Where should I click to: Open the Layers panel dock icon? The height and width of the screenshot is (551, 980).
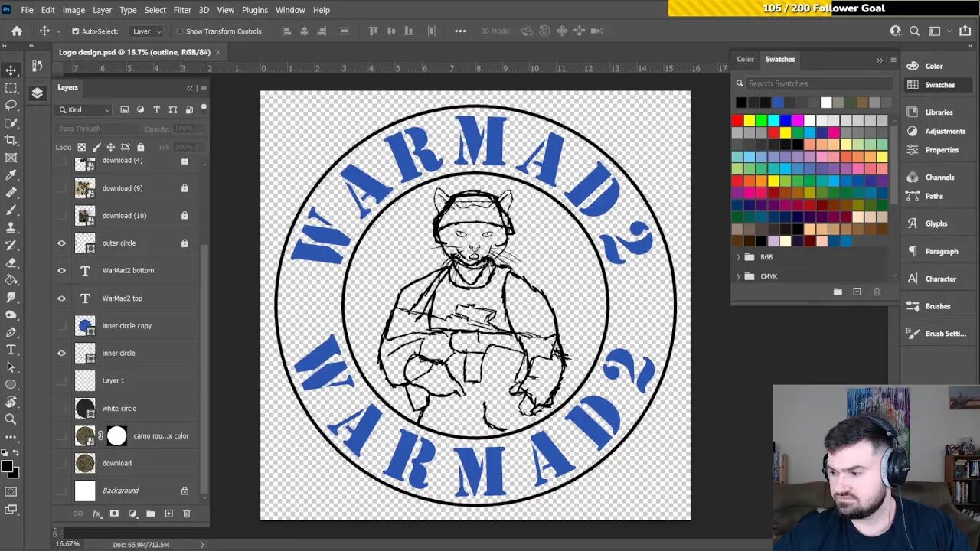37,93
